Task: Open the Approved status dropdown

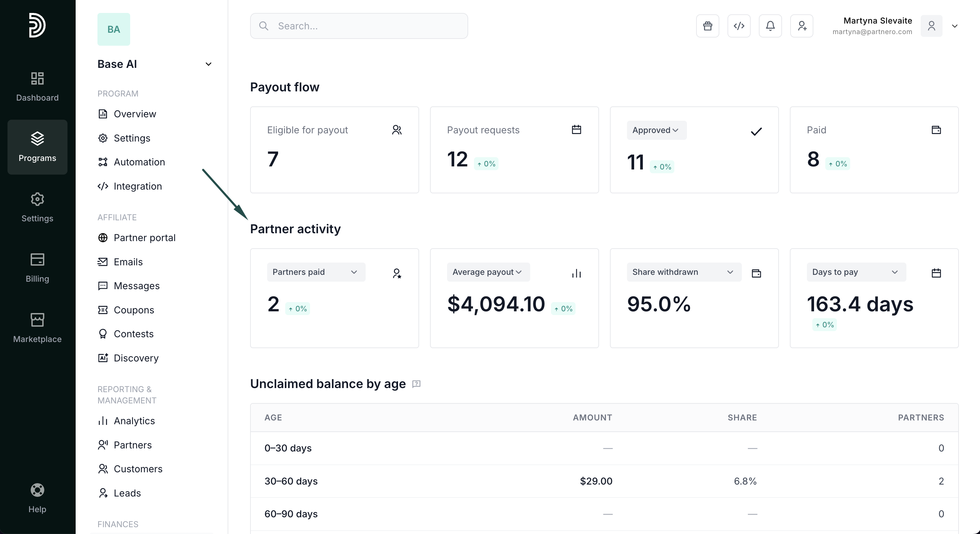Action: (x=656, y=130)
